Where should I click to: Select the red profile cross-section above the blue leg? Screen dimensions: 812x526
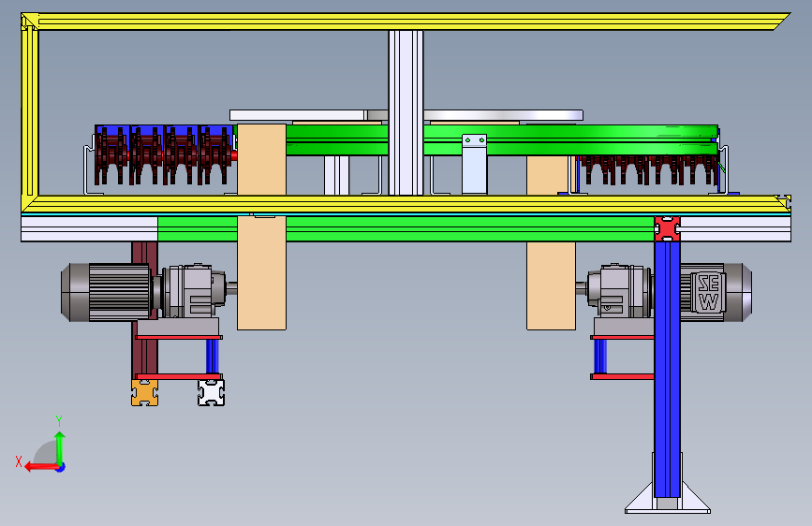(x=668, y=228)
